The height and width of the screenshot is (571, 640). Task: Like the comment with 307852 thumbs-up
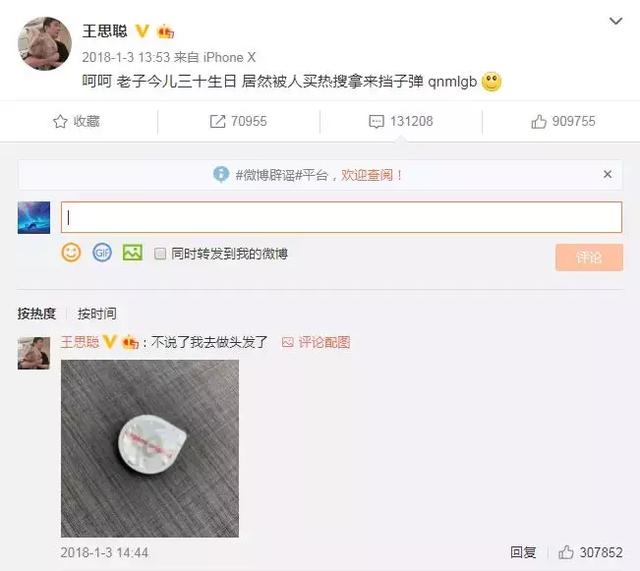pos(566,552)
